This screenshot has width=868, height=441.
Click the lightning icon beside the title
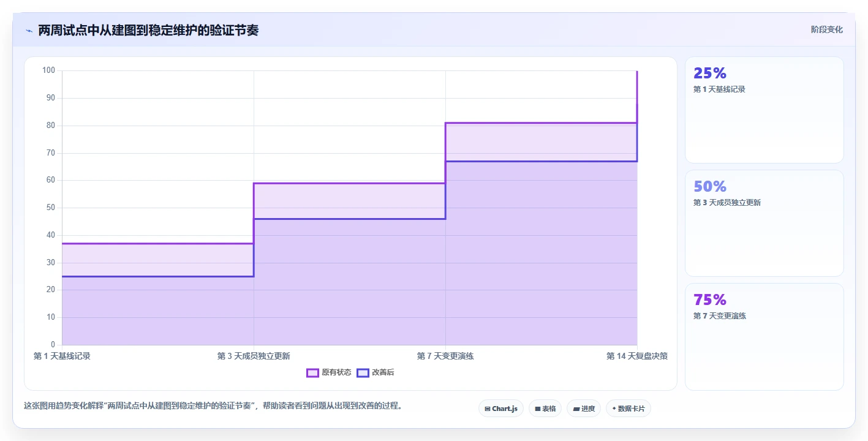[x=29, y=31]
